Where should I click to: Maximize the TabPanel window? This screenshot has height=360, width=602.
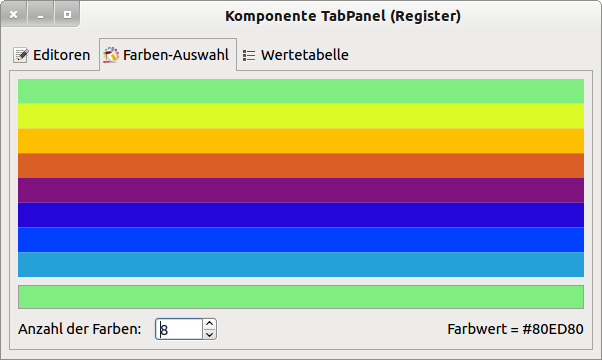(x=67, y=15)
